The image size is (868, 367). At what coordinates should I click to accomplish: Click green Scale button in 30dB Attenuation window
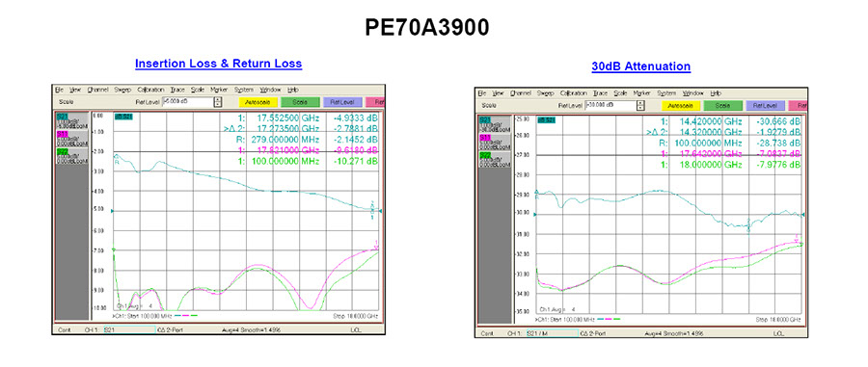click(x=723, y=106)
